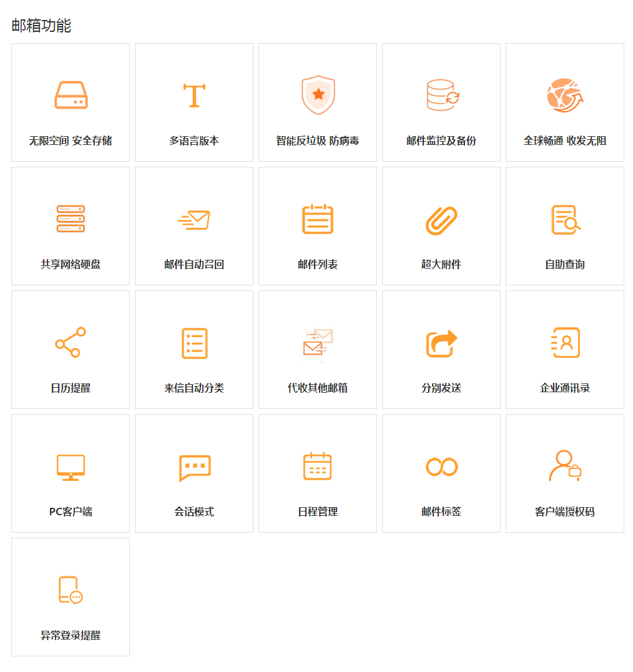Click the flying envelope icon for 邮件自动召回
Viewport: 633px width, 672px height.
(x=194, y=219)
